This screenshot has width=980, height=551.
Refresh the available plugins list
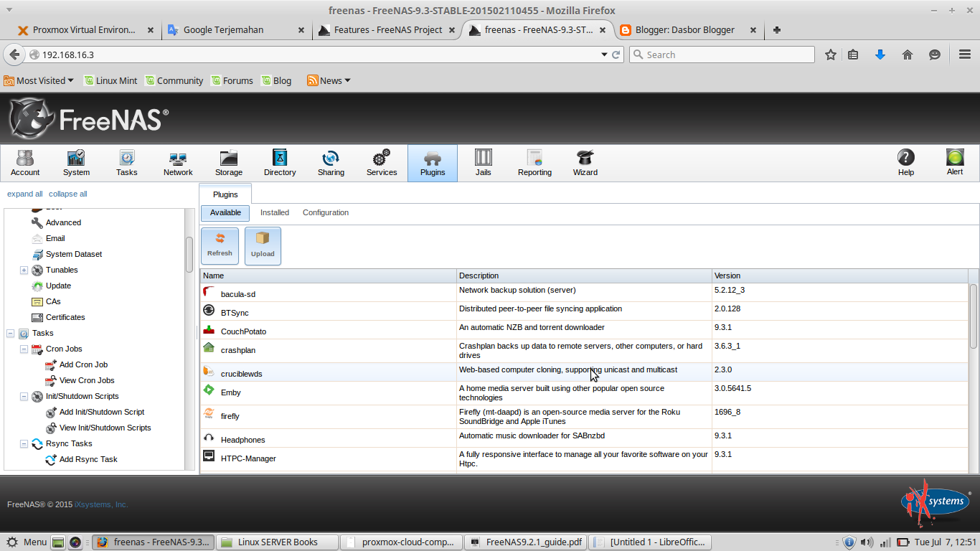pyautogui.click(x=220, y=246)
